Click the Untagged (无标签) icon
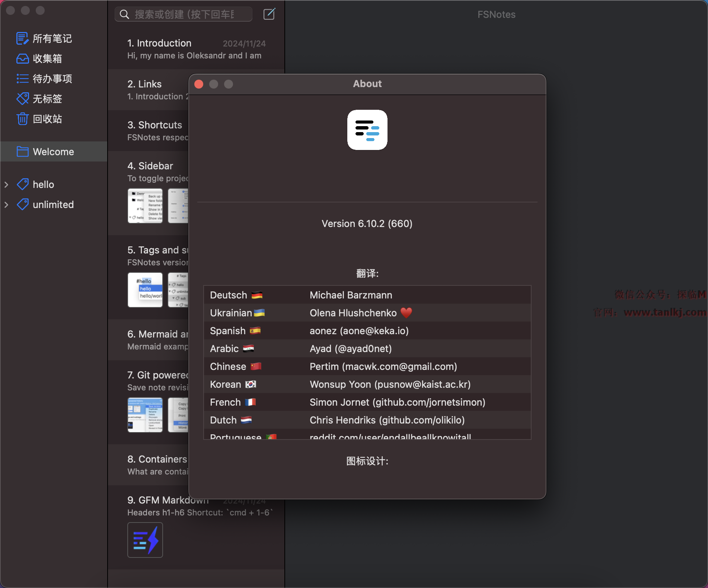Image resolution: width=708 pixels, height=588 pixels. (22, 99)
